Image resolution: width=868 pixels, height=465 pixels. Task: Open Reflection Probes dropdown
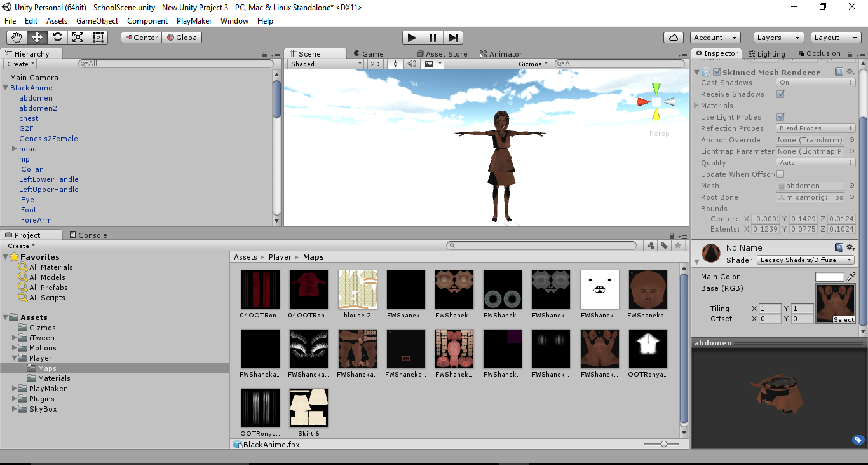point(816,128)
